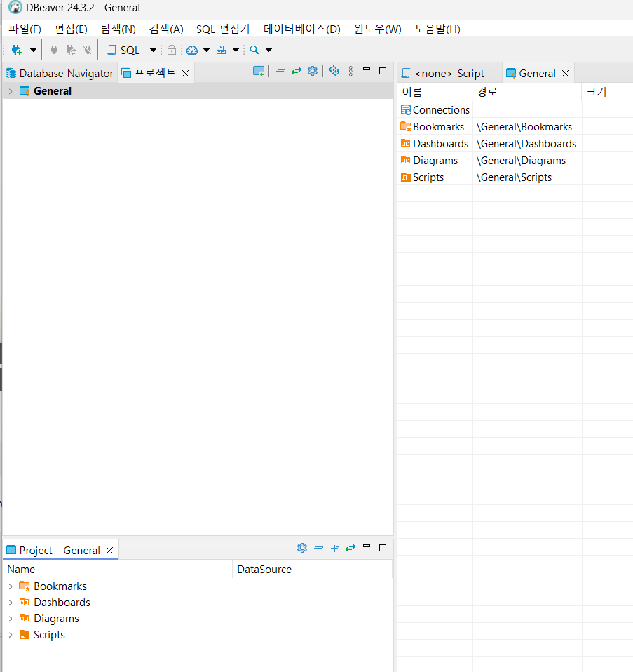Open the SQL button dropdown arrow
633x672 pixels.
tap(153, 50)
